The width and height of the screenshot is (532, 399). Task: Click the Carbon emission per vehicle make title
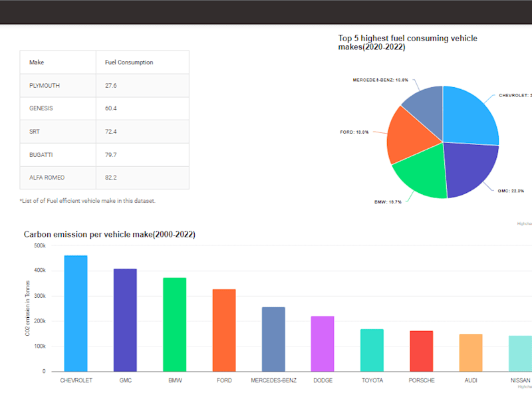[x=110, y=235]
